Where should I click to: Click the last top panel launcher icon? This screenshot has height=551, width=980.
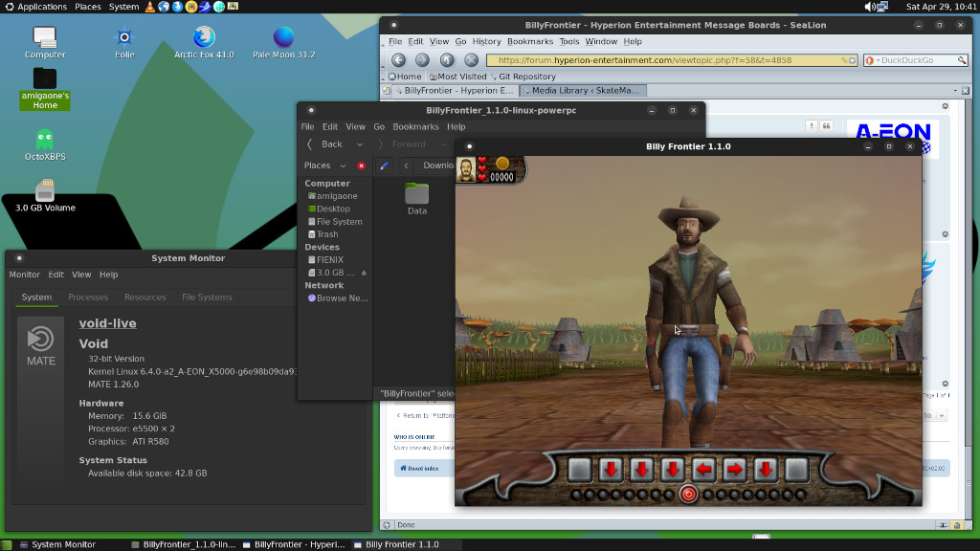pyautogui.click(x=233, y=7)
